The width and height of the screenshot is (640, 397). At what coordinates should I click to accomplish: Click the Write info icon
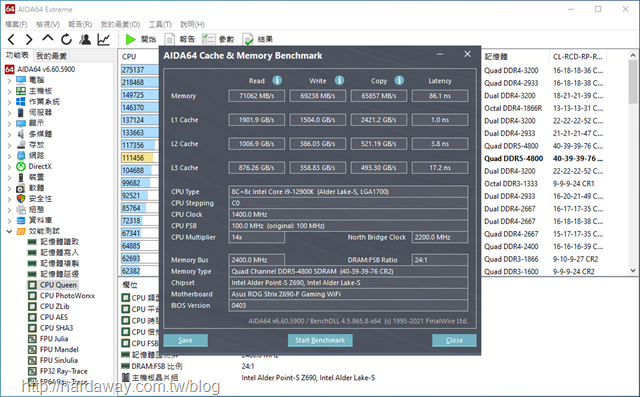[x=339, y=80]
